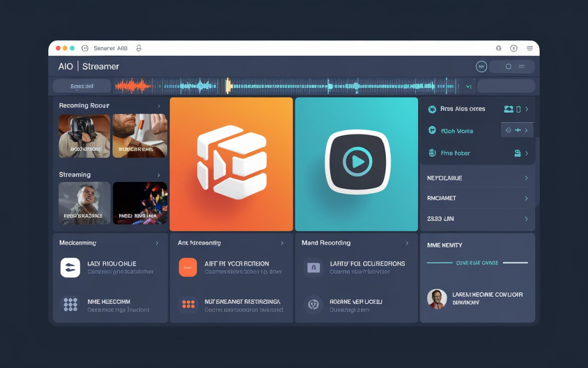
Task: Expand the RMOAMET list row chevron
Action: (527, 198)
